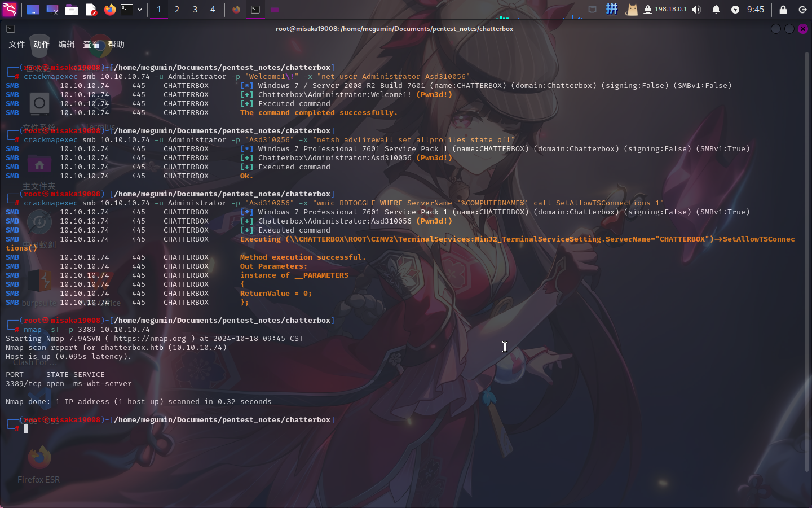Open the text editor panel launcher
This screenshot has width=812, height=508.
pos(91,10)
